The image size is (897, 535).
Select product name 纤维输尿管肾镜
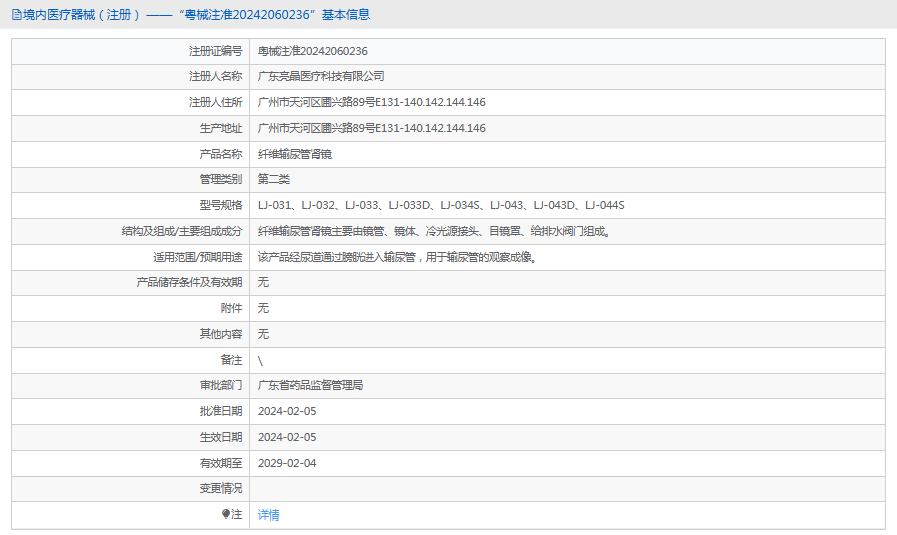(295, 154)
